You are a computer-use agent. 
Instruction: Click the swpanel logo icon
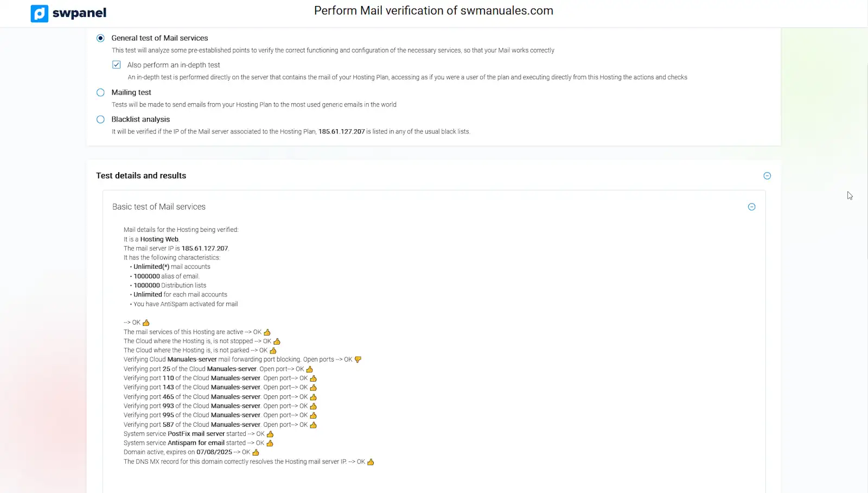[x=40, y=13]
